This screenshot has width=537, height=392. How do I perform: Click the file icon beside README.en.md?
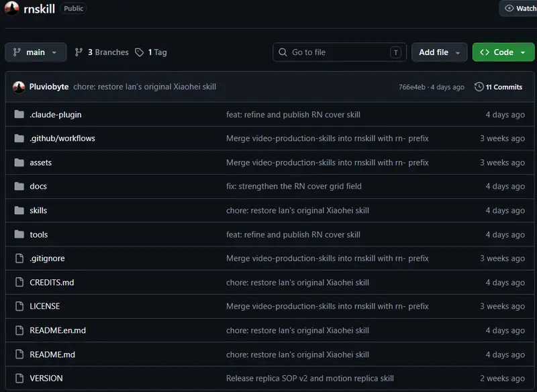(x=19, y=330)
